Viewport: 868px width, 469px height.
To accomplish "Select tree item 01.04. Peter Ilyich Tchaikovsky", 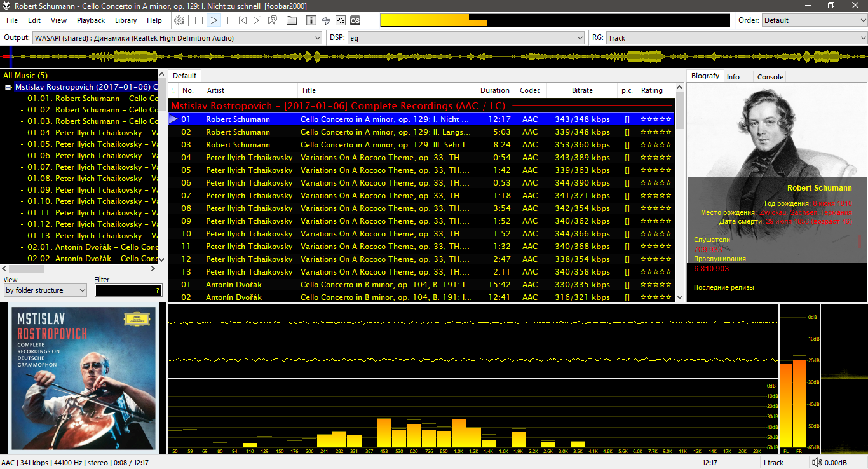I will pos(92,133).
